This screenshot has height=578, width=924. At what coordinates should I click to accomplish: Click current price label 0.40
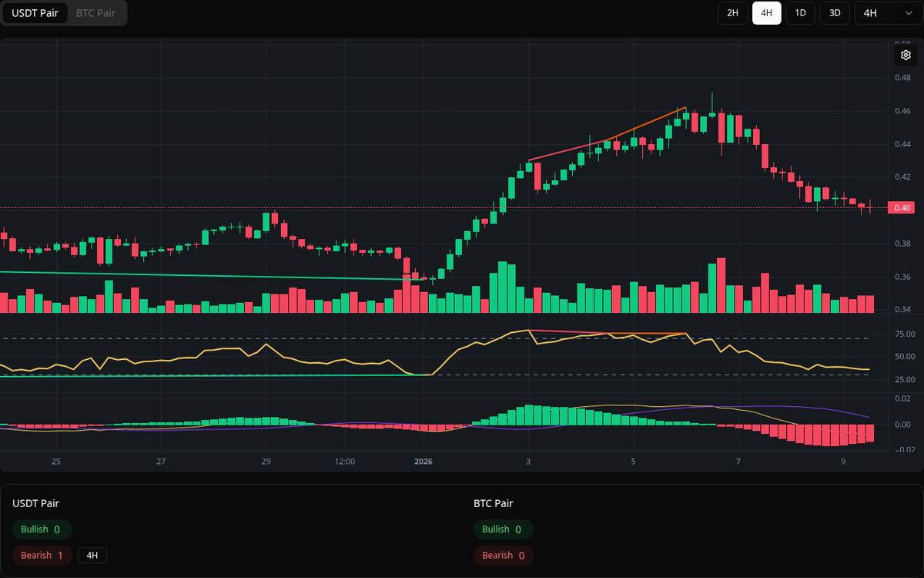tap(902, 207)
